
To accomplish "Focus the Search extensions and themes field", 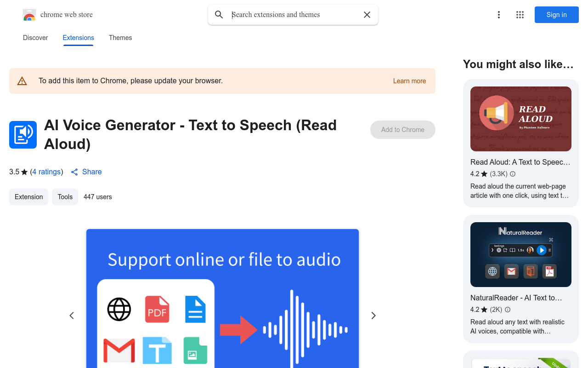I will [x=294, y=15].
